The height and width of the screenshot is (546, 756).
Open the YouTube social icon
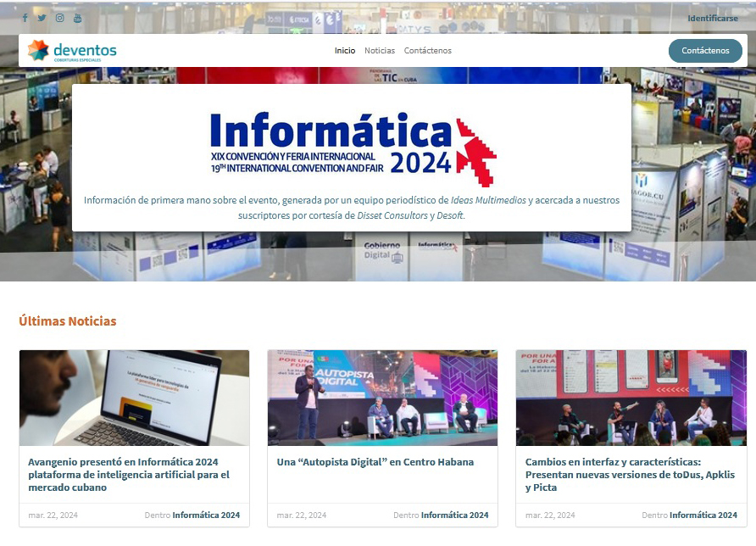coord(78,18)
